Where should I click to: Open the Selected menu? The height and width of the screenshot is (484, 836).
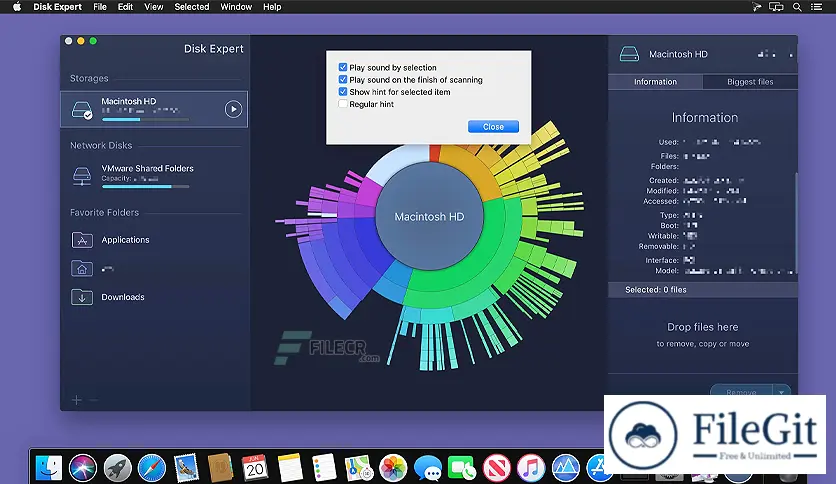(x=192, y=7)
